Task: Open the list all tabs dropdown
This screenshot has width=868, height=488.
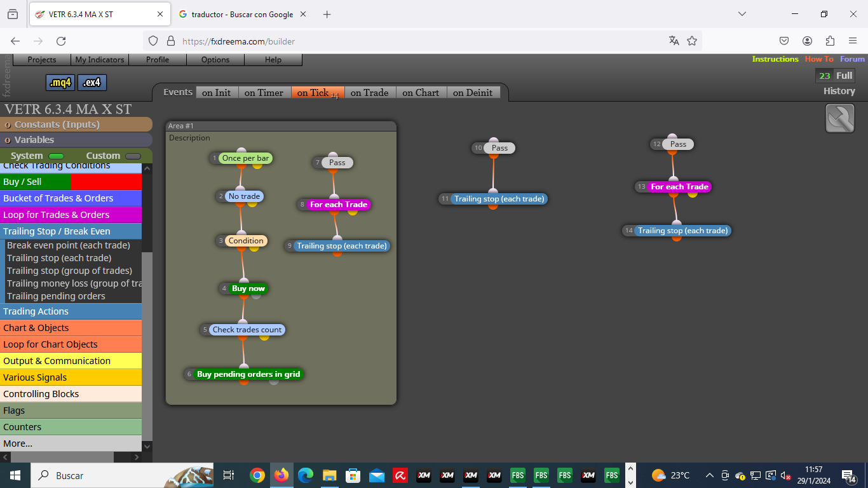Action: [x=742, y=14]
